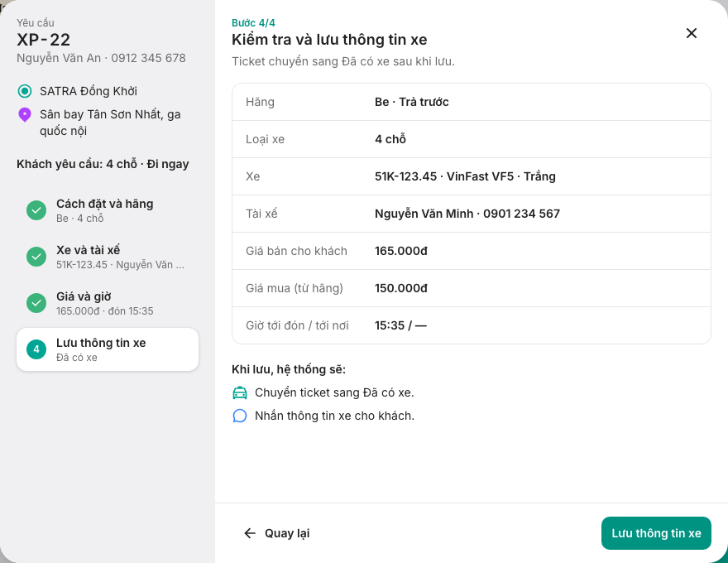Click the taxi icon beside Chuyển ticket

(240, 393)
